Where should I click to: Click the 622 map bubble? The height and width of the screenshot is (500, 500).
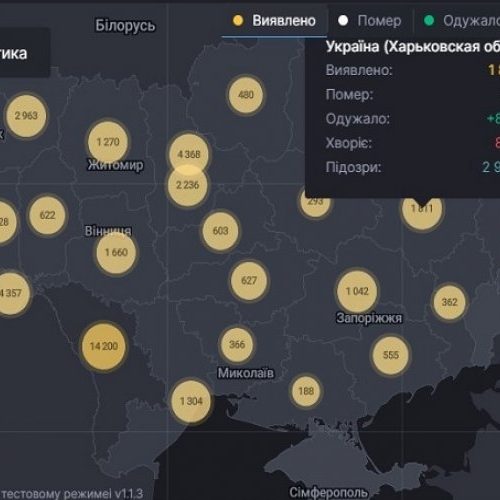[47, 215]
